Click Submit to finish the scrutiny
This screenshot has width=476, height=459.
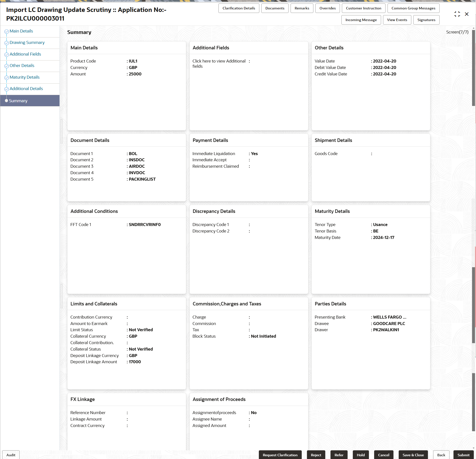click(463, 455)
